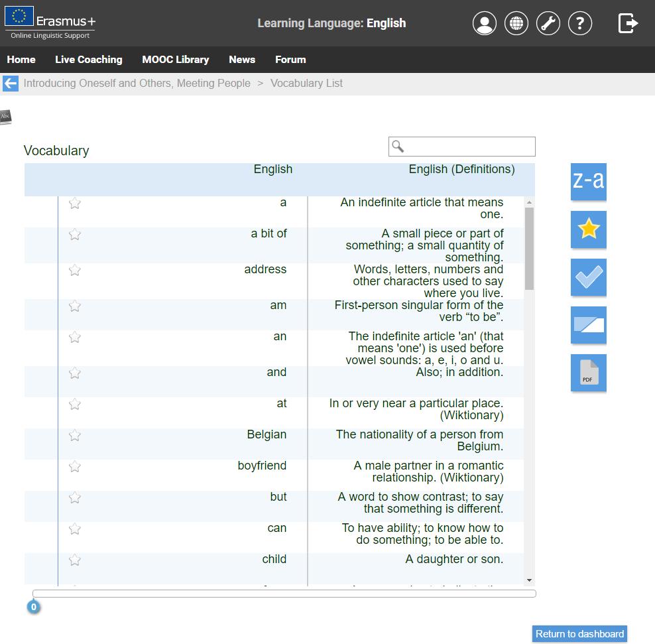Star the word 'but'
Viewport: 655px width, 644px height.
tap(75, 497)
